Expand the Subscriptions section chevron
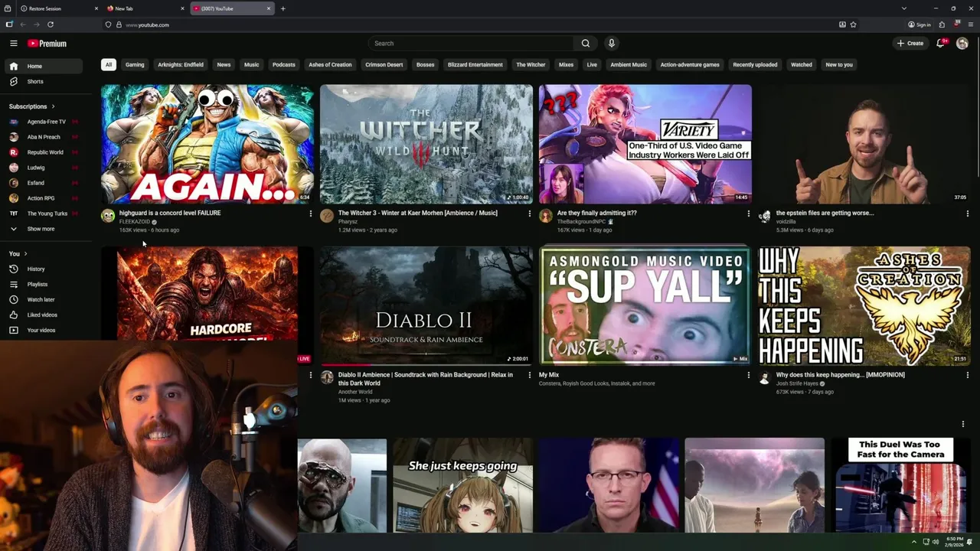 tap(53, 106)
